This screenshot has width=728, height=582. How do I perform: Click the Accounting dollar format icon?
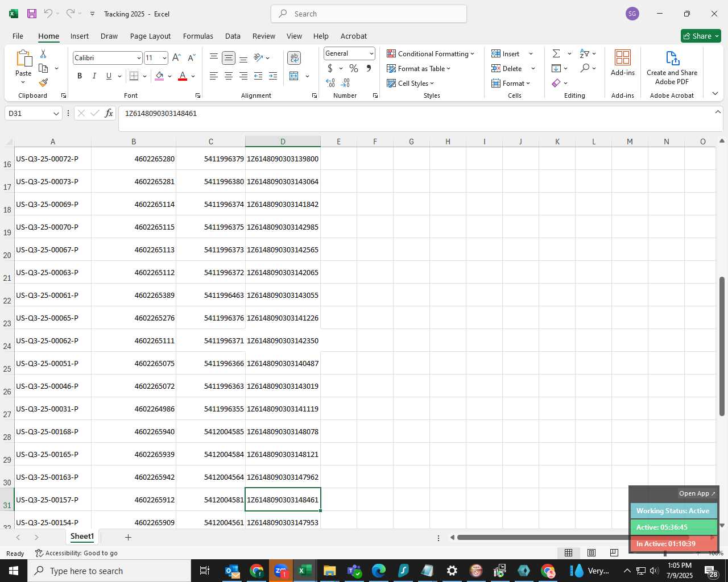click(x=330, y=68)
